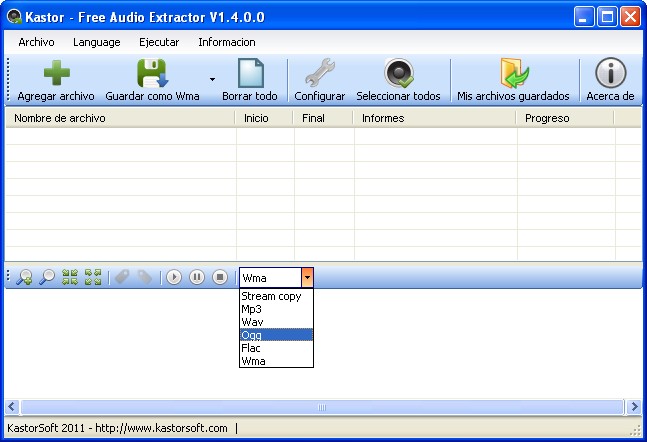This screenshot has height=442, width=647.
Task: Minimize the Kastor window
Action: click(x=583, y=17)
